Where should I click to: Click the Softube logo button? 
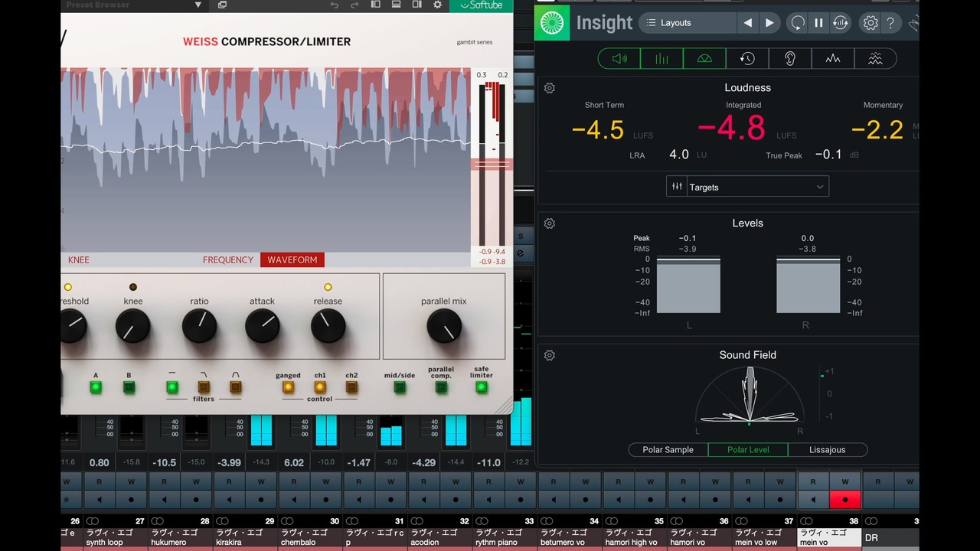(481, 5)
